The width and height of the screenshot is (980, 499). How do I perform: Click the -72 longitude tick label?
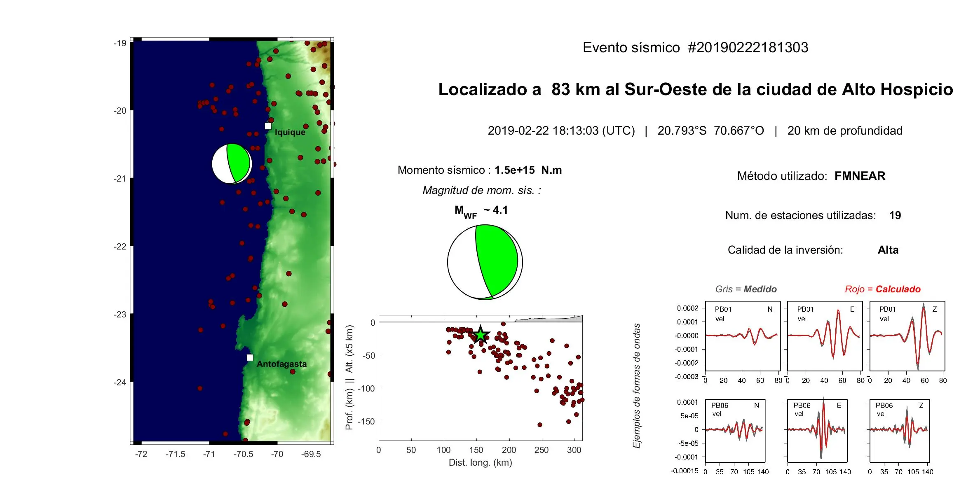tap(141, 454)
